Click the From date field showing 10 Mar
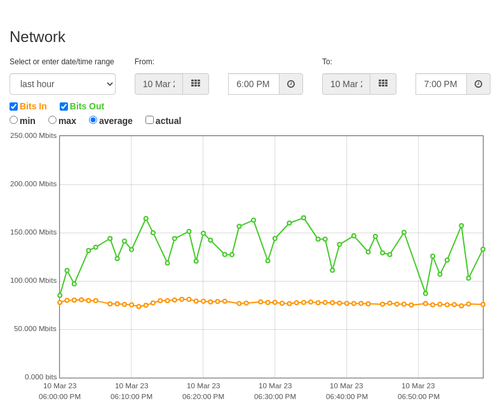 pos(159,84)
